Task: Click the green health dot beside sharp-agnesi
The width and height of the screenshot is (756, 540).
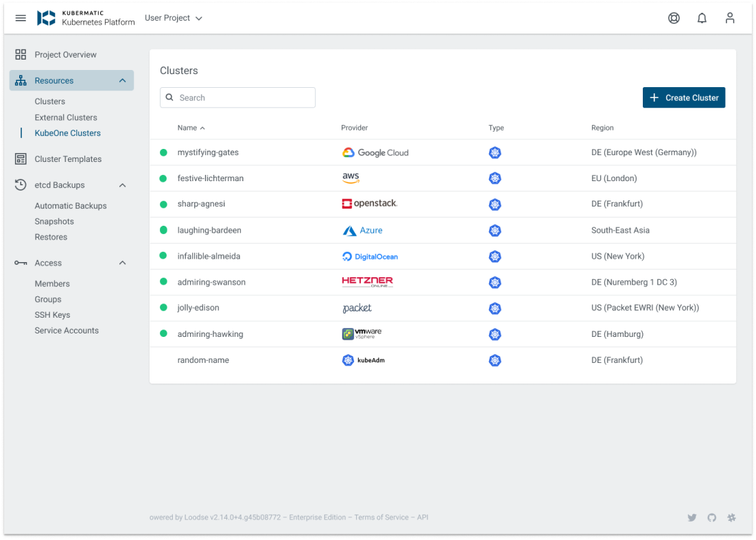Action: [163, 204]
